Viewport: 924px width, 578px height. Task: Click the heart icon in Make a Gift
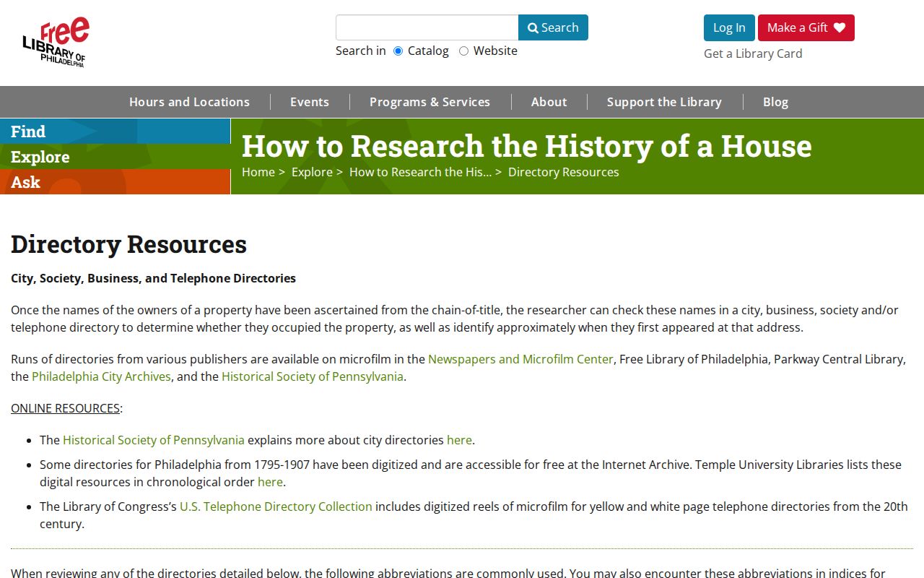[x=840, y=27]
